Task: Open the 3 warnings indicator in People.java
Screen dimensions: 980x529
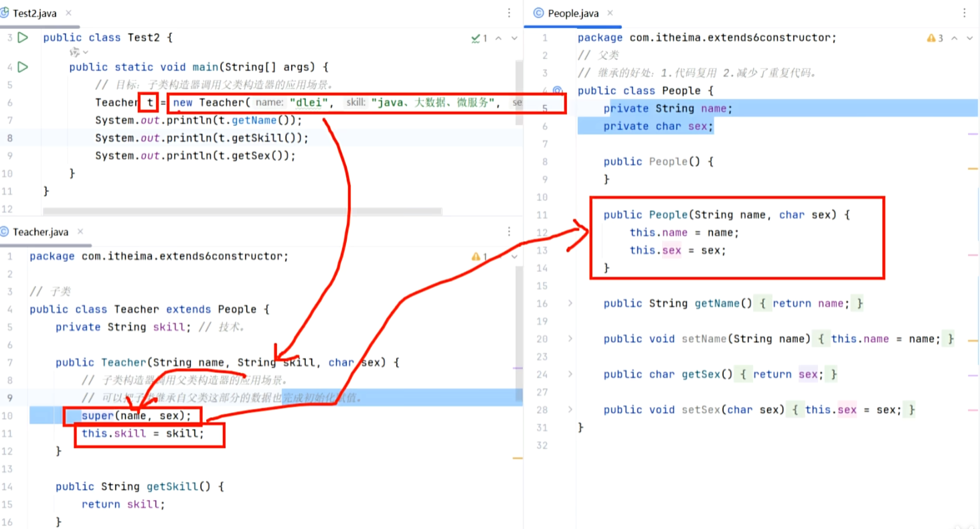Action: click(x=935, y=38)
